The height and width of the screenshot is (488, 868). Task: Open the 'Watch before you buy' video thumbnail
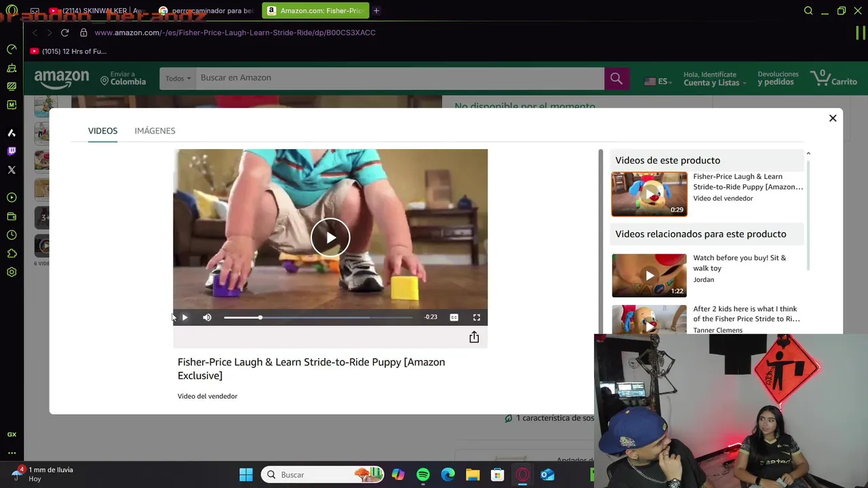(649, 275)
